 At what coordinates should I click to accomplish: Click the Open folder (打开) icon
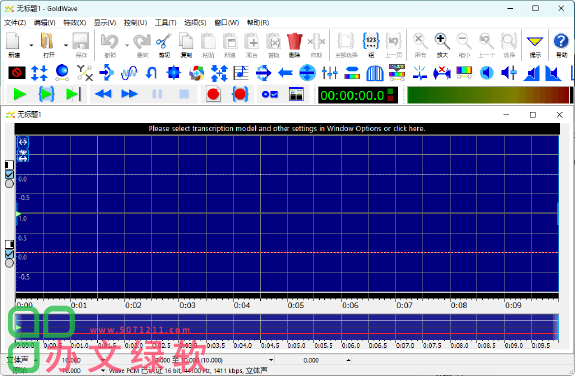click(x=47, y=41)
